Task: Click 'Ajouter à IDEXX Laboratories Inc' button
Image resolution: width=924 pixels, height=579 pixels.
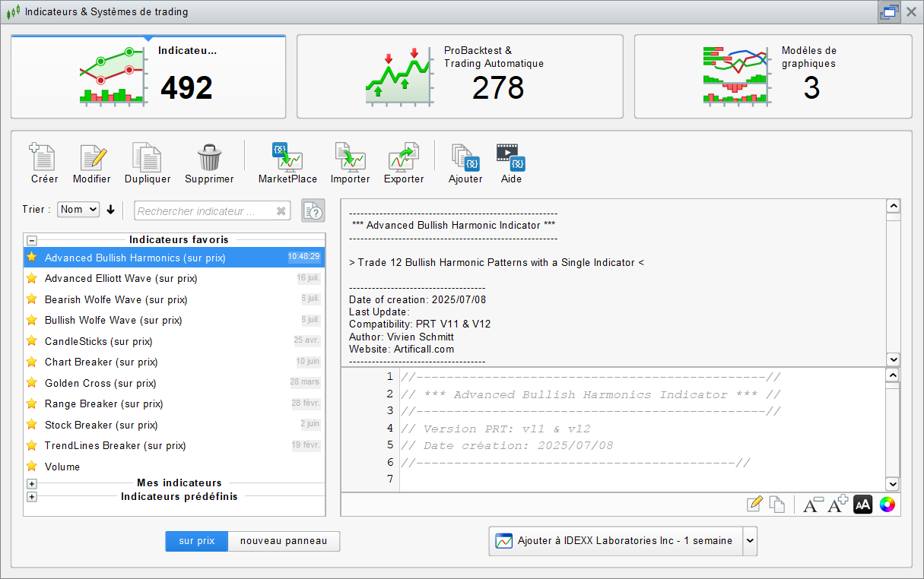Action: click(x=614, y=541)
